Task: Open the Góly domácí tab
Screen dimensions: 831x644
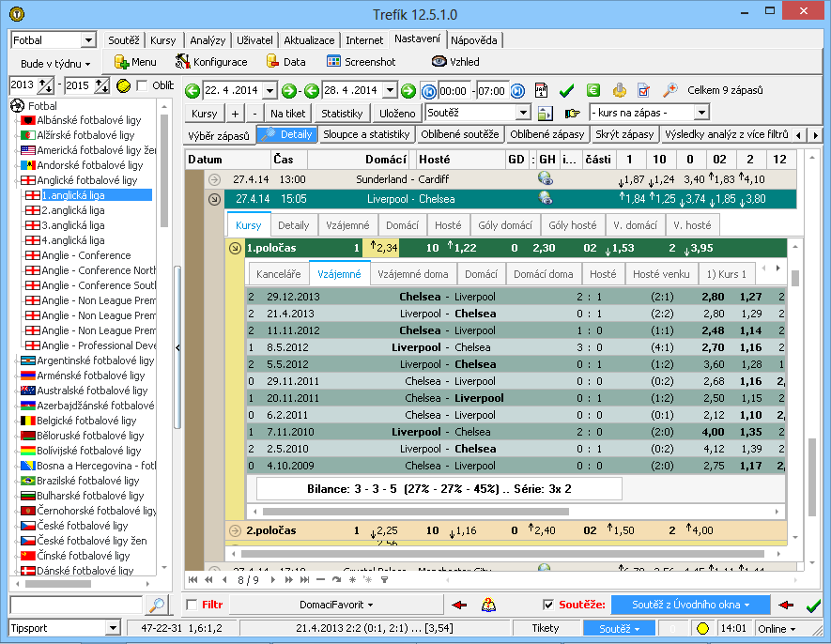Action: click(505, 225)
